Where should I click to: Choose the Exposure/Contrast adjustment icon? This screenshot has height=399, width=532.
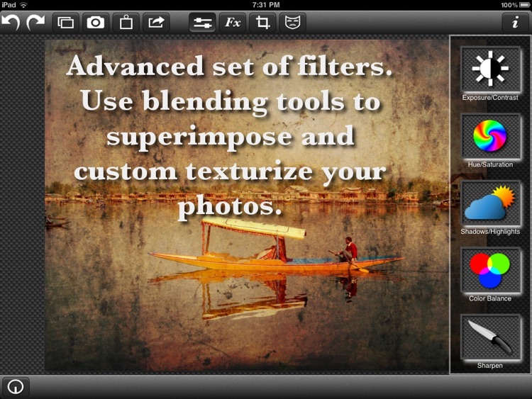click(x=490, y=69)
